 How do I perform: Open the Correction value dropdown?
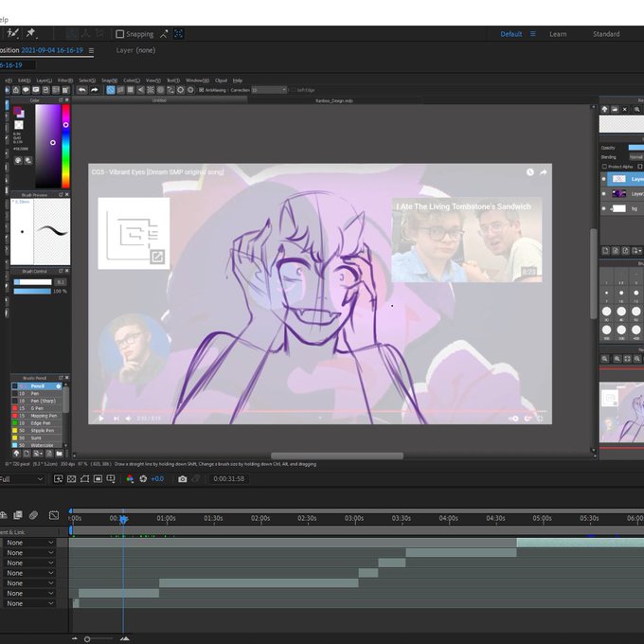coord(269,90)
